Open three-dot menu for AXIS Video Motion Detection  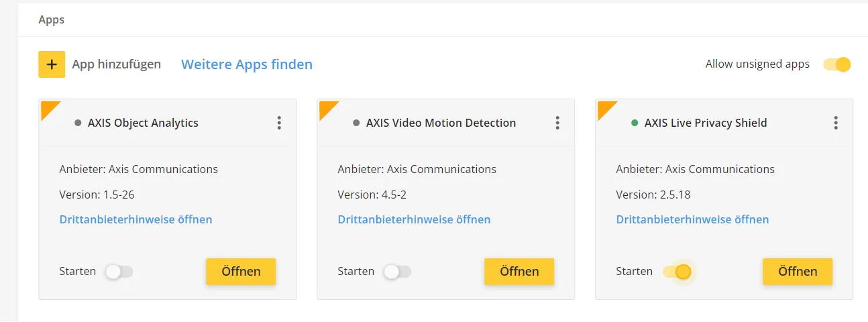pos(557,123)
